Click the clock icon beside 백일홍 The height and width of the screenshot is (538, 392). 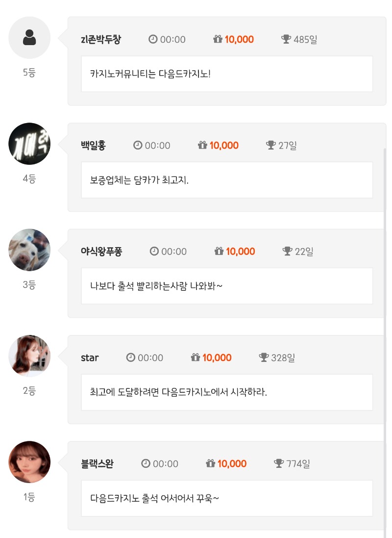pyautogui.click(x=138, y=145)
